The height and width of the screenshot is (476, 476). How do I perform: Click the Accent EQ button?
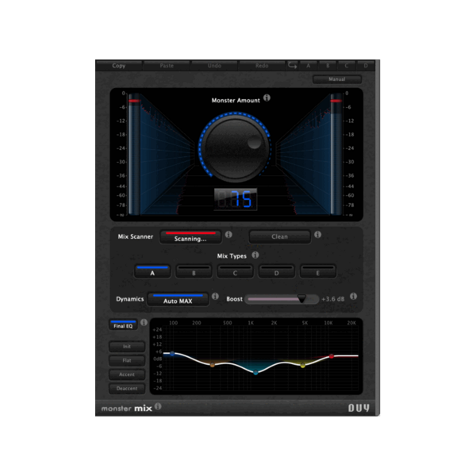pyautogui.click(x=127, y=374)
